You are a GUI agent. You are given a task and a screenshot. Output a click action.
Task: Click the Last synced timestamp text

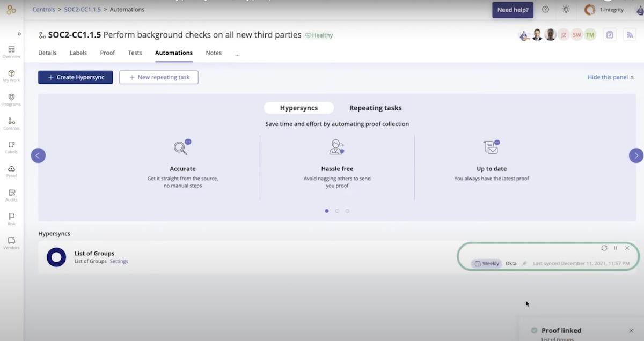581,263
